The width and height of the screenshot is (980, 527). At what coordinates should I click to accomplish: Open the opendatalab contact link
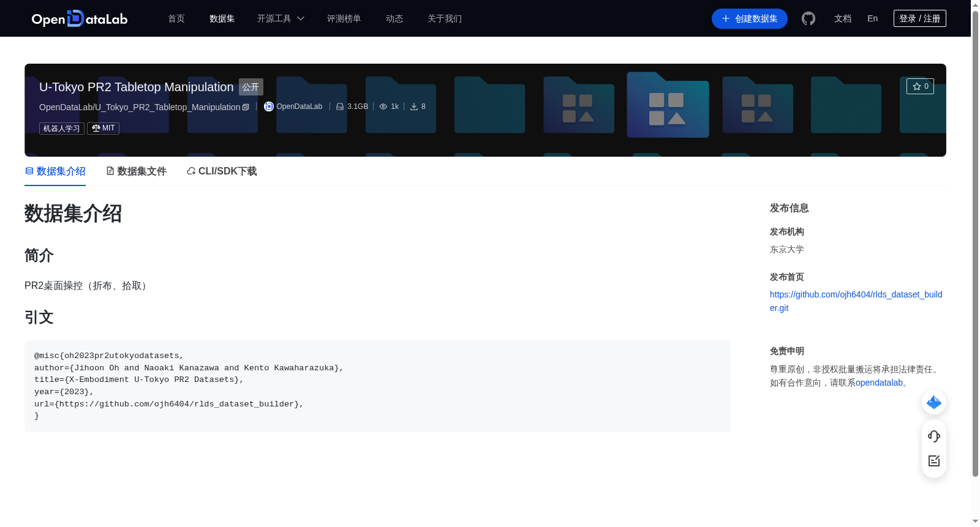pyautogui.click(x=879, y=383)
